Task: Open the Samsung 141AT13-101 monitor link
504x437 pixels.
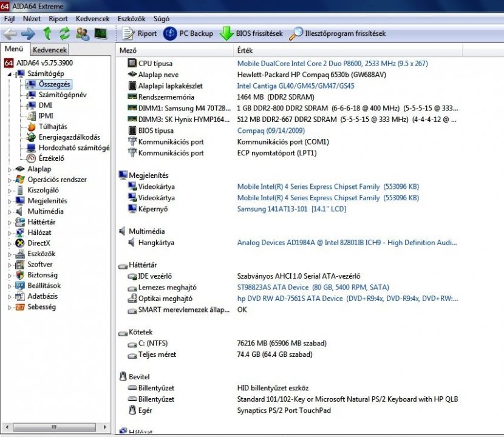Action: pos(291,209)
